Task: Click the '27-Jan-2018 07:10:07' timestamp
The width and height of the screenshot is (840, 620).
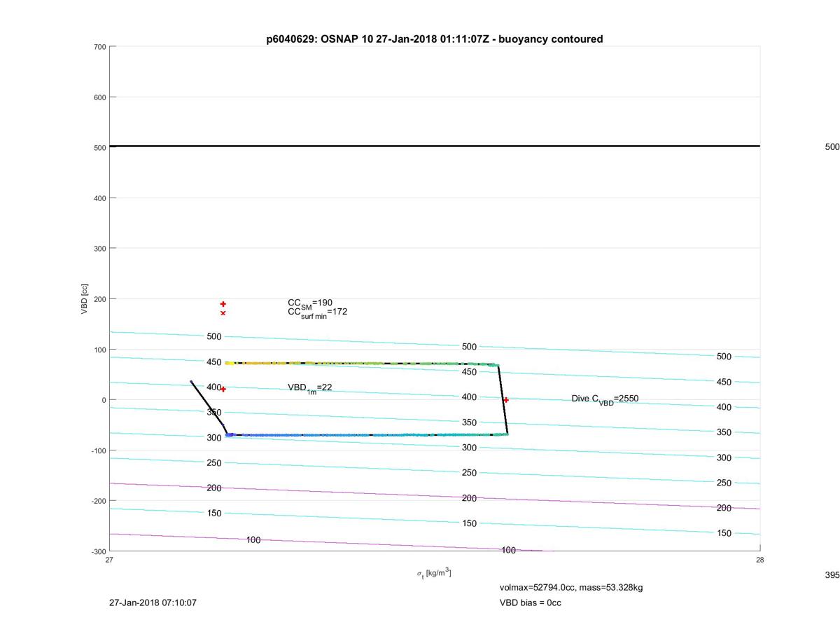Action: tap(153, 602)
